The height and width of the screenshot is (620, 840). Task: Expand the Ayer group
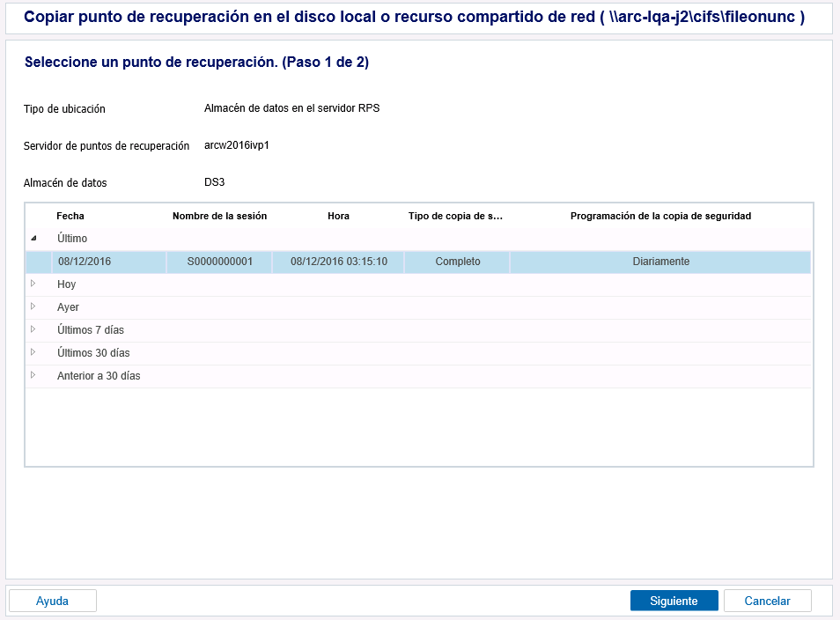click(33, 306)
